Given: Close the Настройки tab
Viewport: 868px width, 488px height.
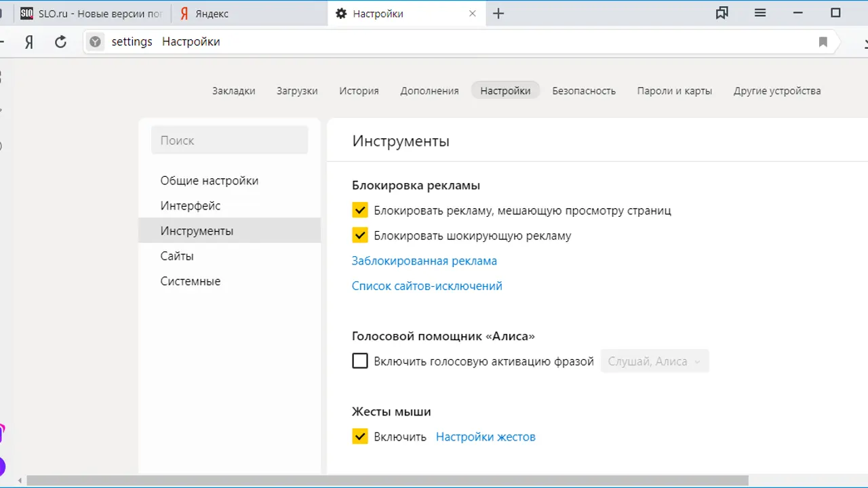Looking at the screenshot, I should point(473,14).
